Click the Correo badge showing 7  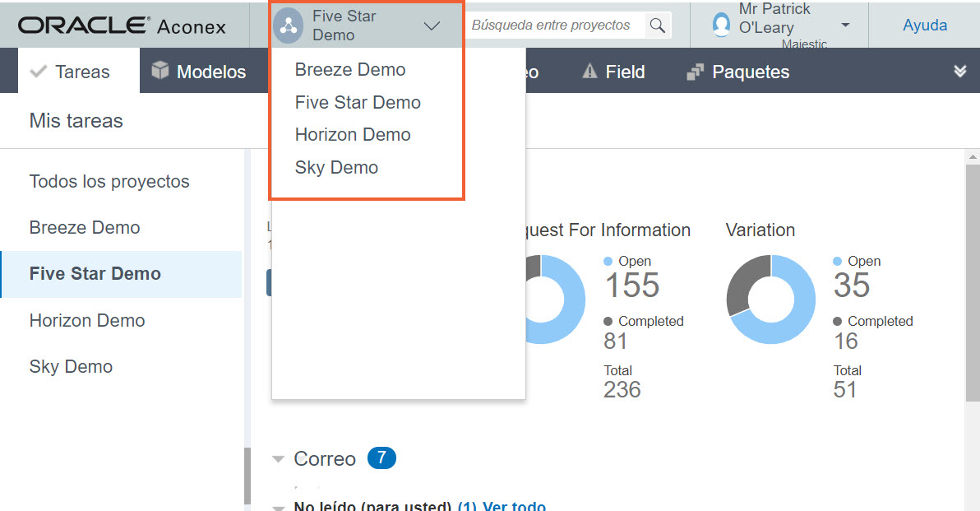coord(381,458)
